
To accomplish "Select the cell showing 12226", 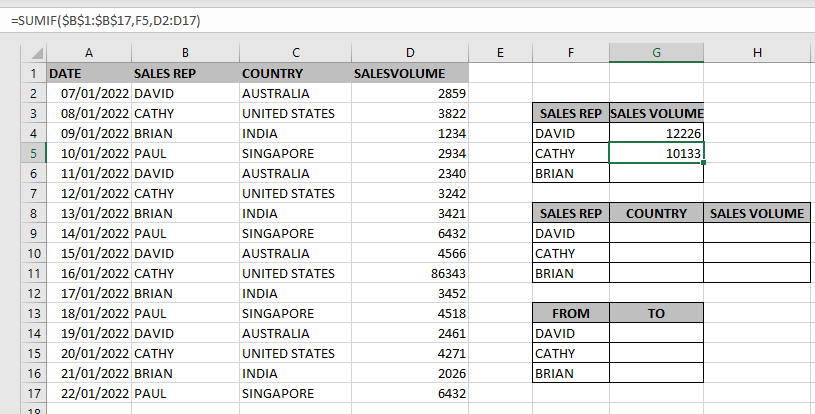I will [656, 133].
